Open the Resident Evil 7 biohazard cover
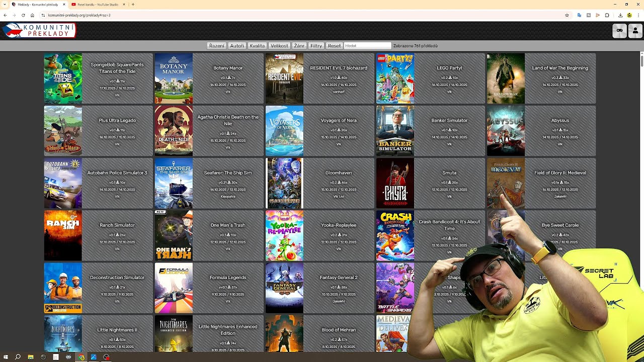This screenshot has width=644, height=362. point(284,78)
